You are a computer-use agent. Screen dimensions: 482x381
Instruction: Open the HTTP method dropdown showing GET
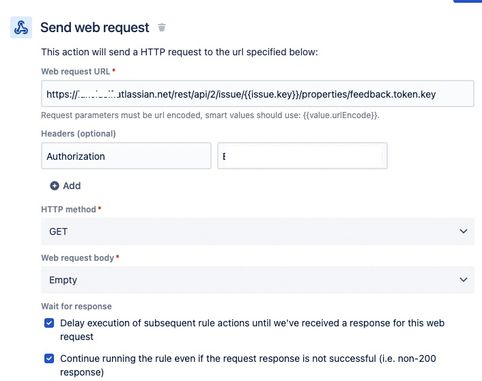(257, 231)
